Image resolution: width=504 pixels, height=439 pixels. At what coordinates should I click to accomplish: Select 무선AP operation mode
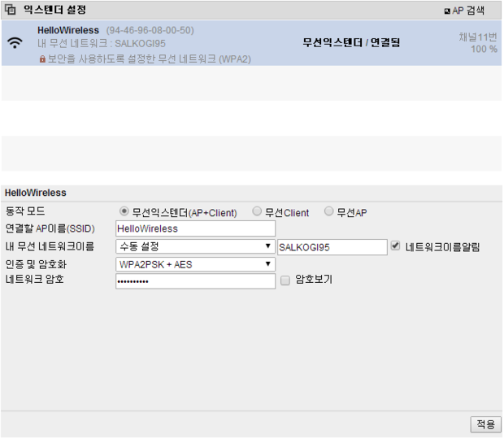328,211
